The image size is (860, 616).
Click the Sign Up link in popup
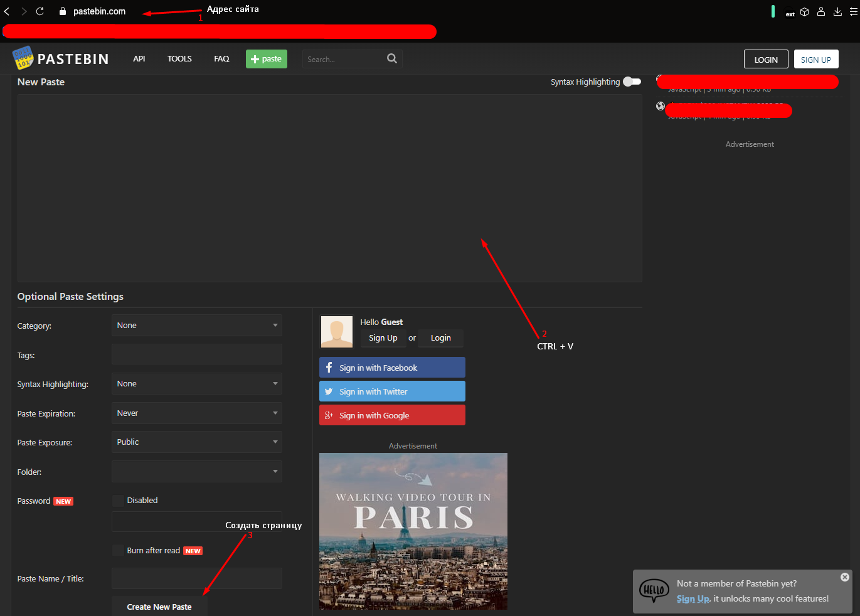pyautogui.click(x=693, y=599)
